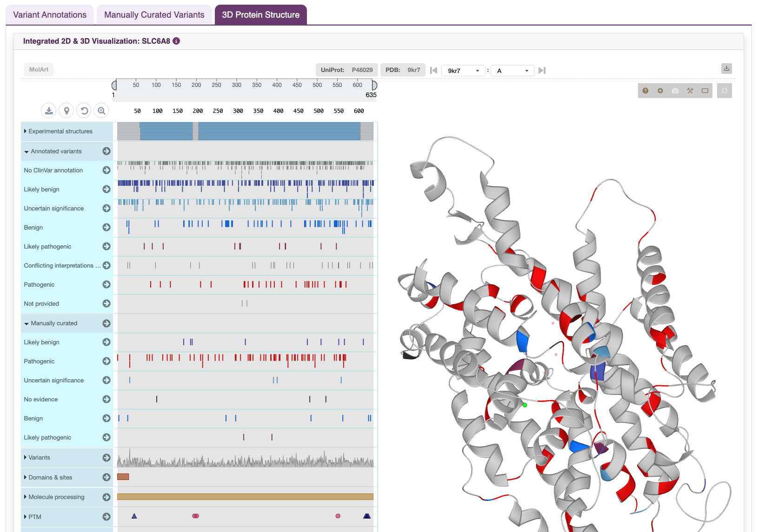The width and height of the screenshot is (758, 532).
Task: Download sequence view using the download icon
Action: (x=48, y=110)
